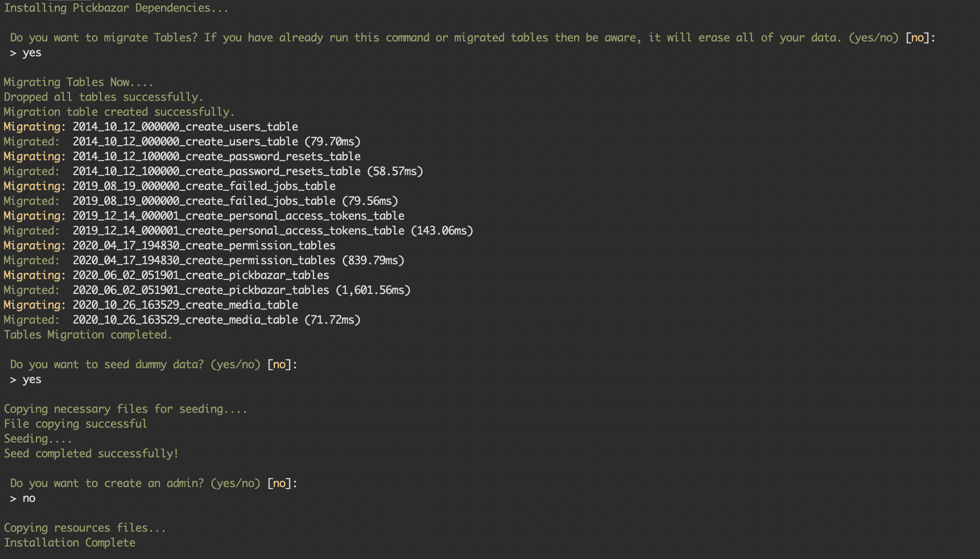
Task: Click 'Migration table created successfully.' line
Action: pyautogui.click(x=119, y=112)
